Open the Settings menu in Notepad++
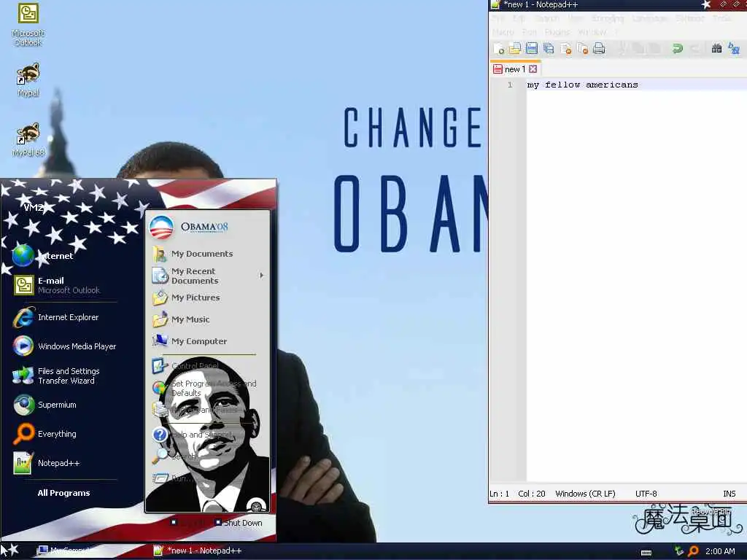The width and height of the screenshot is (747, 560). [x=690, y=18]
